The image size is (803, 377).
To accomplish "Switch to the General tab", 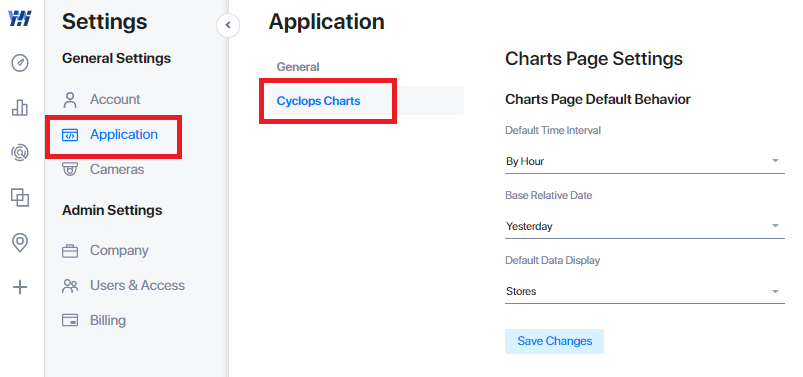I will [x=298, y=67].
